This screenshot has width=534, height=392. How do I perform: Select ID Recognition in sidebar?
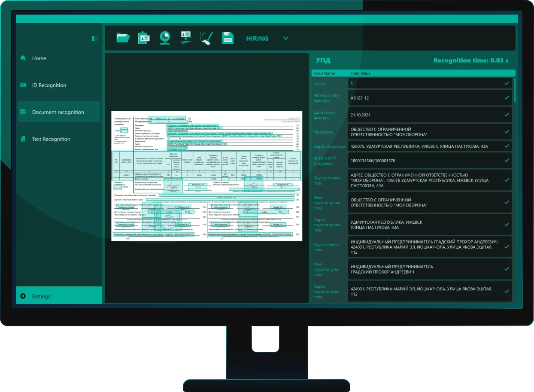[49, 85]
